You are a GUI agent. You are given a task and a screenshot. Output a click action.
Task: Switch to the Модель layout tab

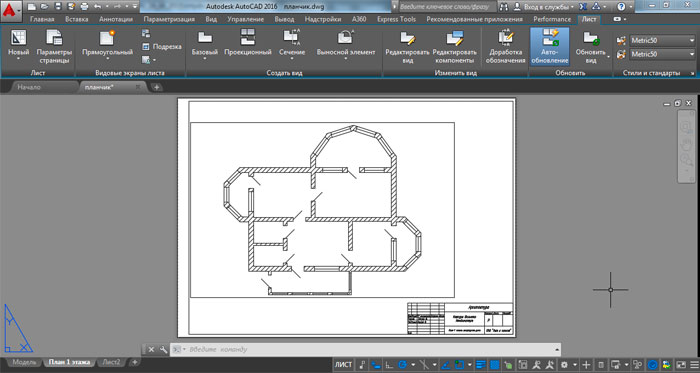tap(24, 362)
